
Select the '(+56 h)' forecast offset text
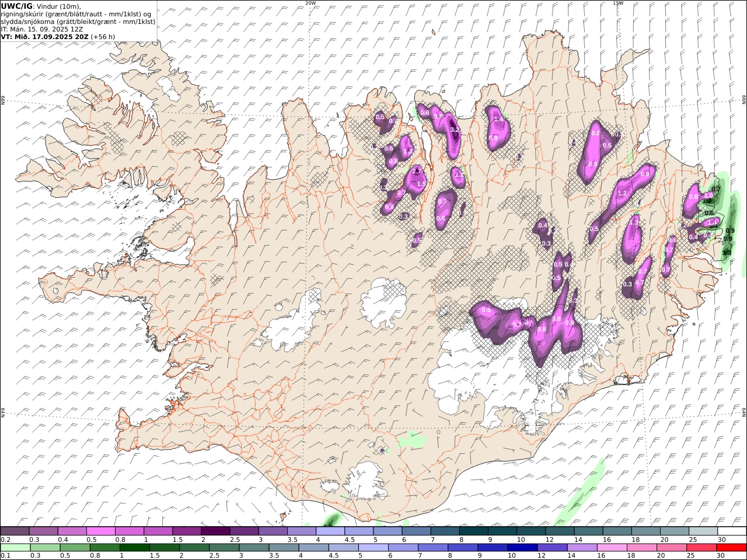[103, 36]
